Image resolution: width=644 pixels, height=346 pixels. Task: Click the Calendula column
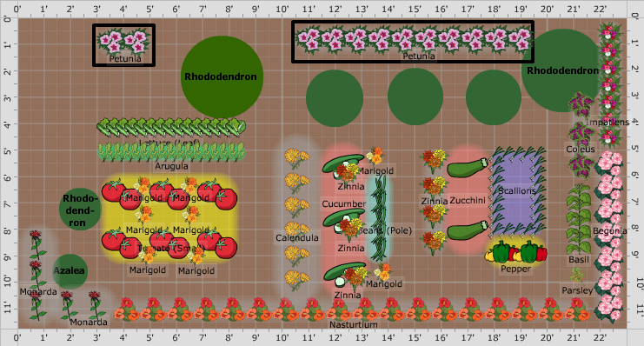(x=297, y=219)
